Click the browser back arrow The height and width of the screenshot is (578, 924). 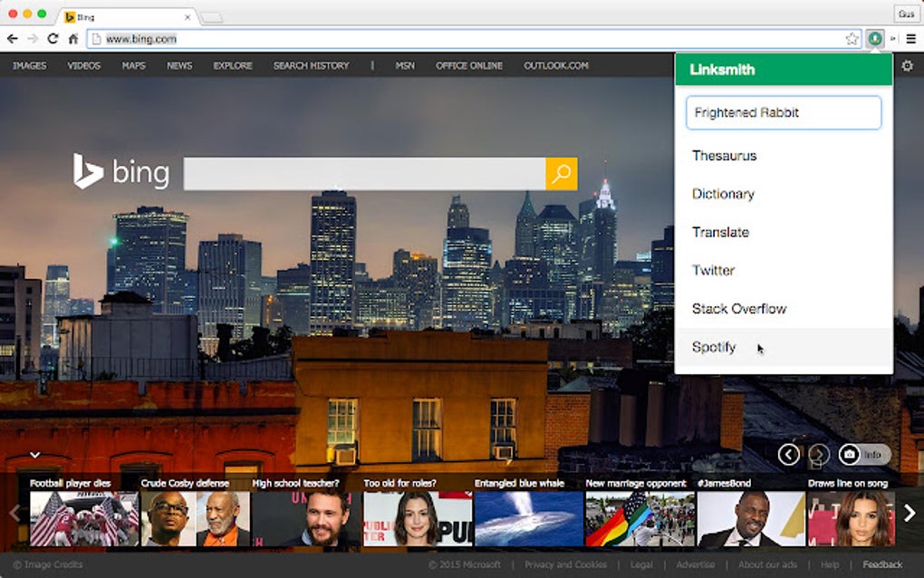[x=13, y=39]
